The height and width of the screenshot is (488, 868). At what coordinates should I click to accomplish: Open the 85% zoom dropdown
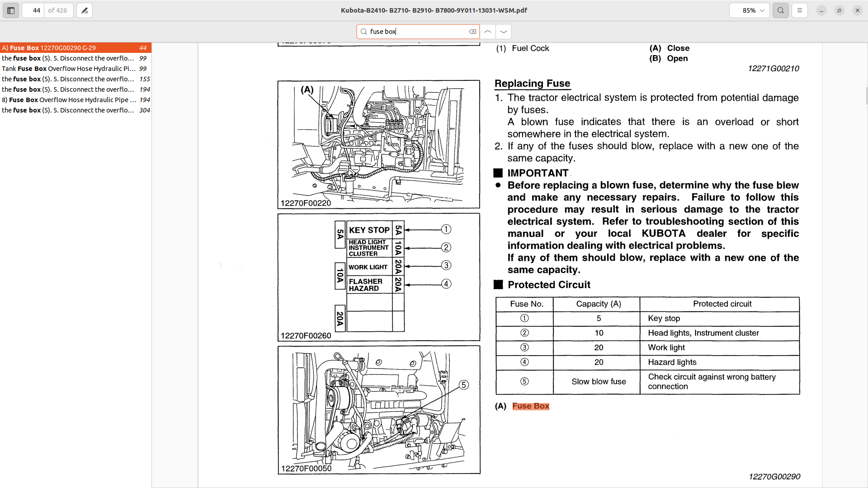click(x=749, y=10)
